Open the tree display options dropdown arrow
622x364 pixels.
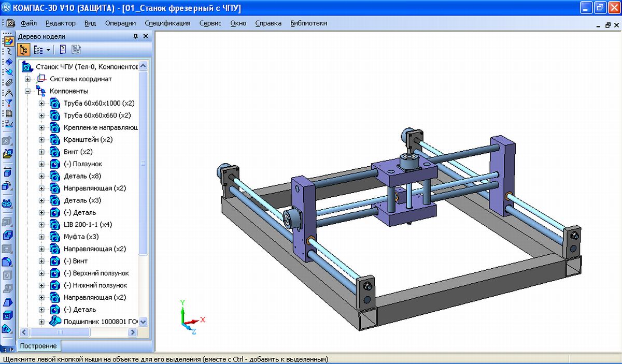[x=48, y=50]
